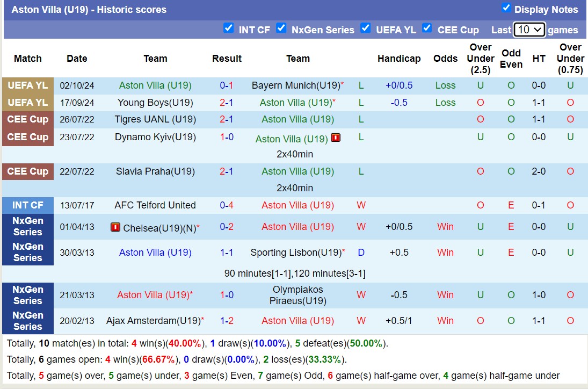Open the Last games count dropdown
This screenshot has width=588, height=389.
[529, 30]
